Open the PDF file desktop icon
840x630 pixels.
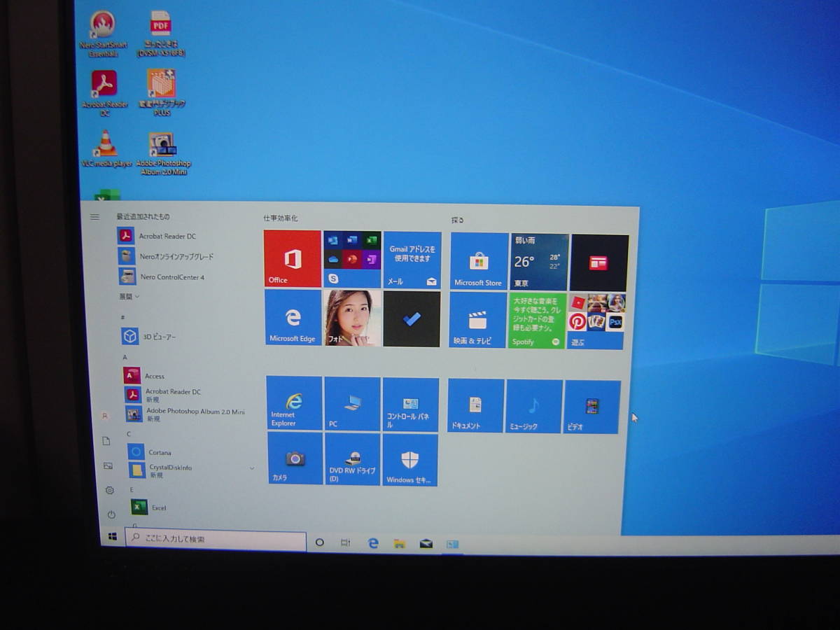161,34
